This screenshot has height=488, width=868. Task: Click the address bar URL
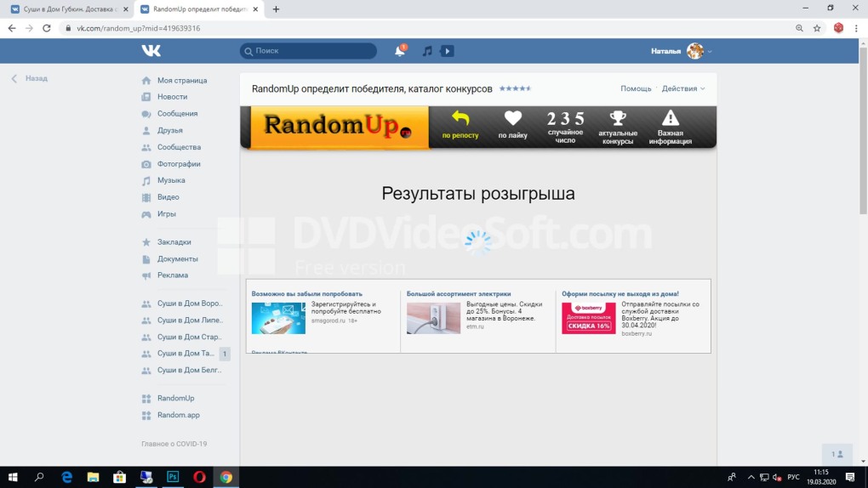tap(139, 28)
